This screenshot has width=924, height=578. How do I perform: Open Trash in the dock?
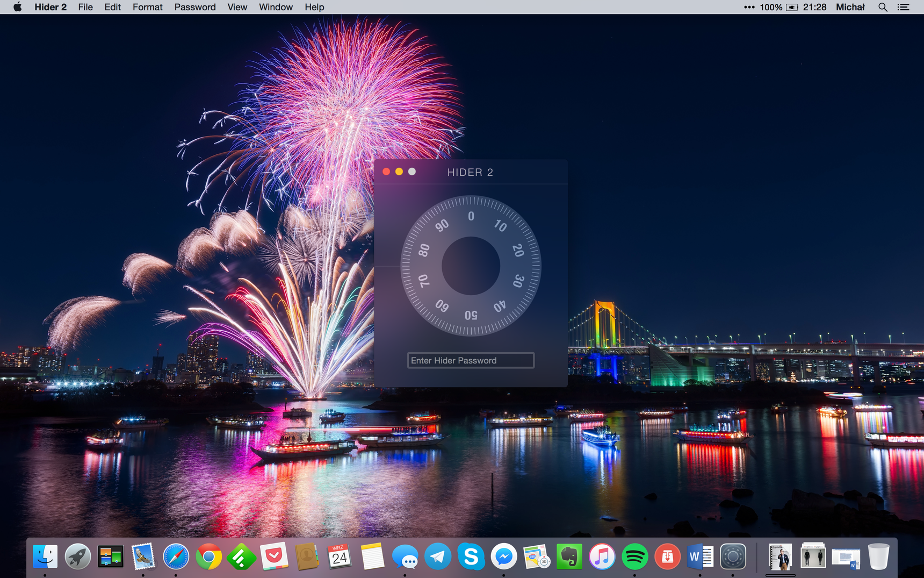point(879,557)
